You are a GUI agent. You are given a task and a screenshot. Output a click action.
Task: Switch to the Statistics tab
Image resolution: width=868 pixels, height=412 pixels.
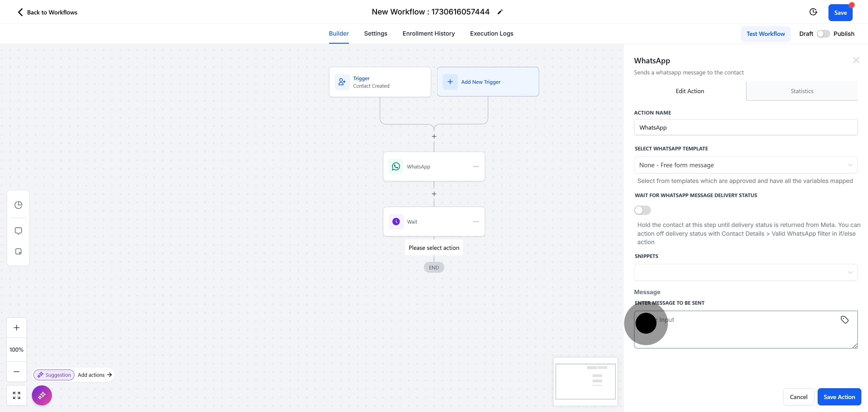802,91
